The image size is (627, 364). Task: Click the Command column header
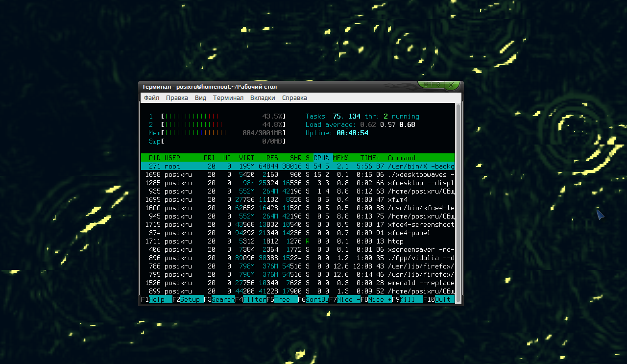(402, 158)
